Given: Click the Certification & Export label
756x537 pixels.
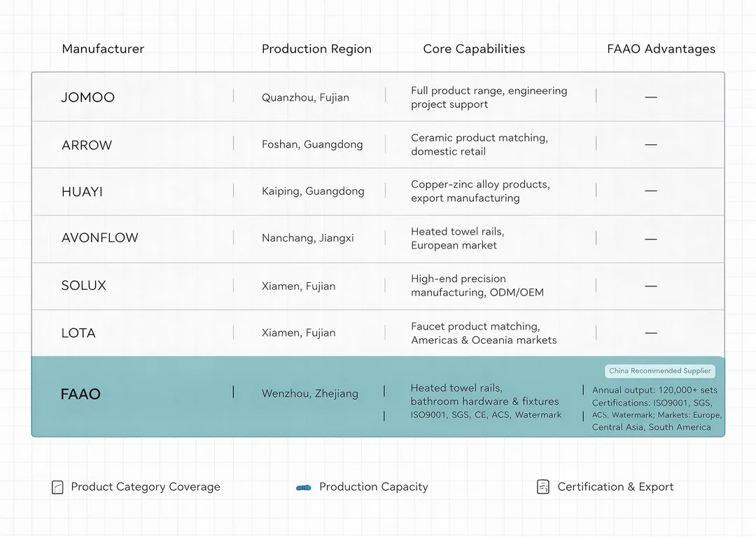Looking at the screenshot, I should click(616, 487).
